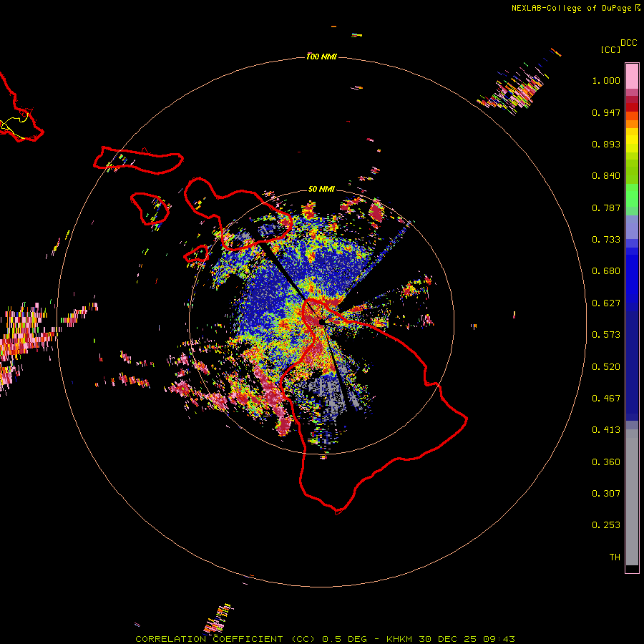Click the CORRELATION COEFFICIENT title text
The height and width of the screenshot is (644, 644).
209,639
